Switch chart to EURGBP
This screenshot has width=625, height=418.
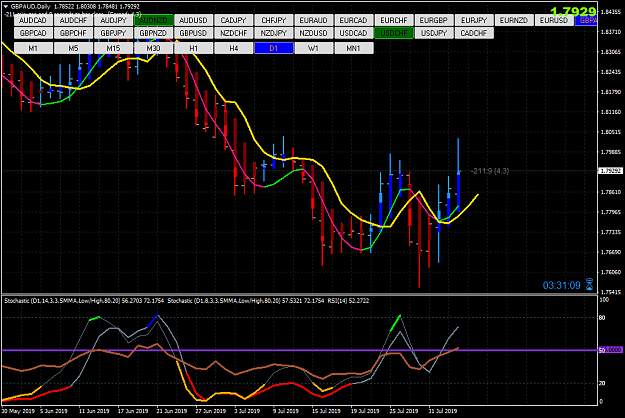[434, 20]
